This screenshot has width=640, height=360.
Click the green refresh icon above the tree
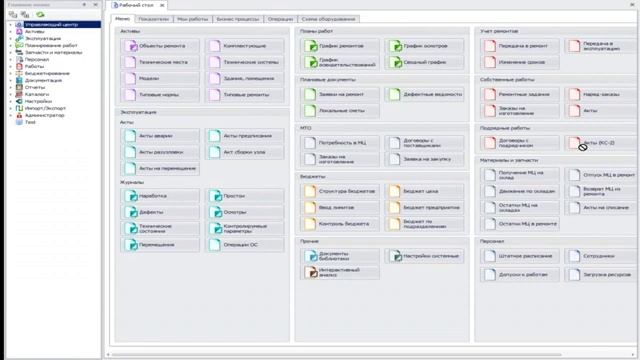(x=40, y=15)
